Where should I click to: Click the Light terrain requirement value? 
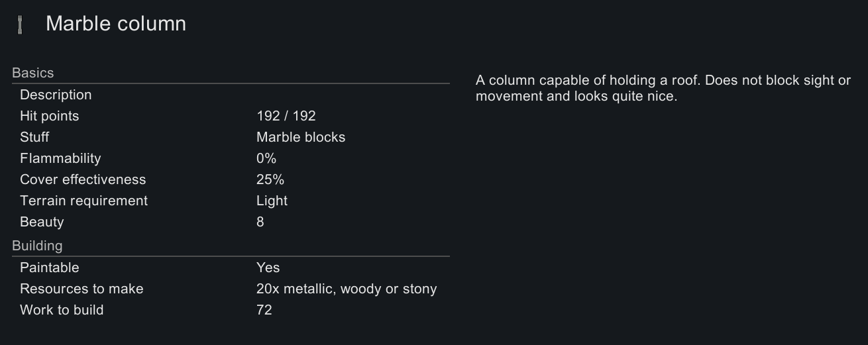[272, 201]
